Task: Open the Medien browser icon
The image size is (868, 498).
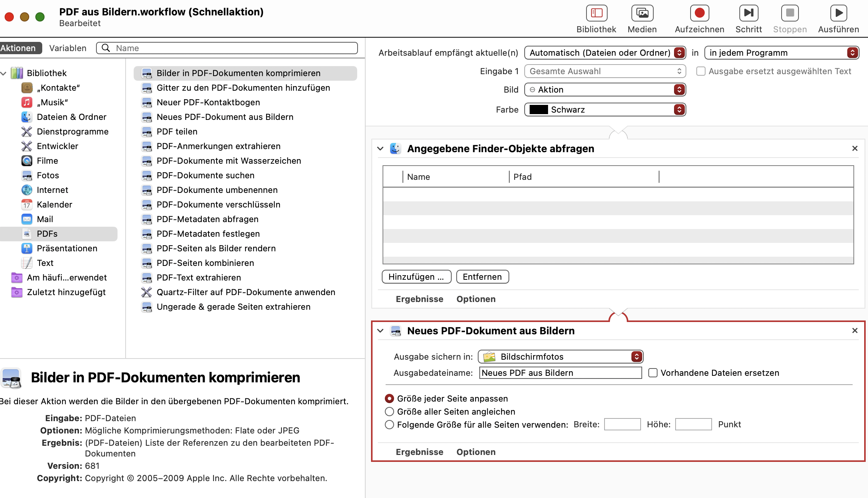Action: coord(642,13)
